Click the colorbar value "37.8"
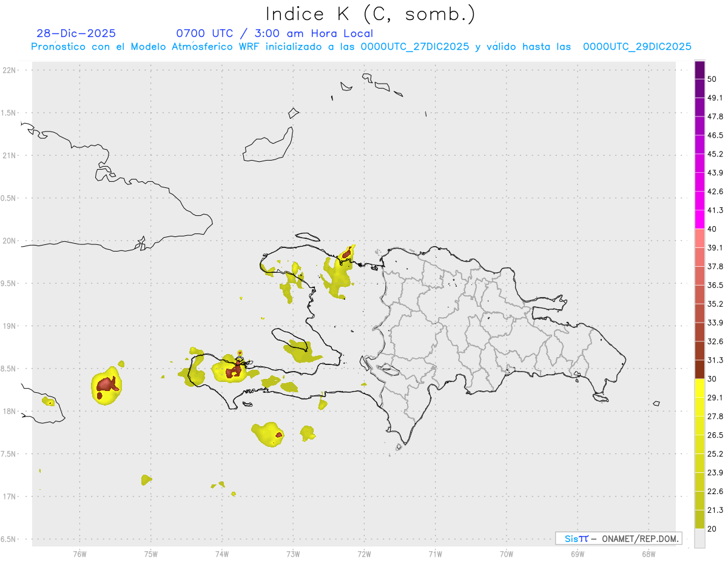This screenshot has height=562, width=728. 715,266
